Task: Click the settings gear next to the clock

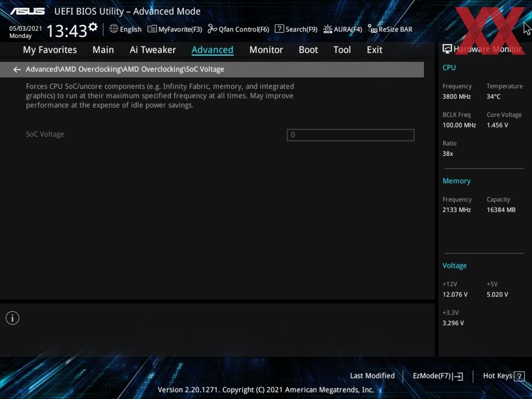Action: (93, 27)
